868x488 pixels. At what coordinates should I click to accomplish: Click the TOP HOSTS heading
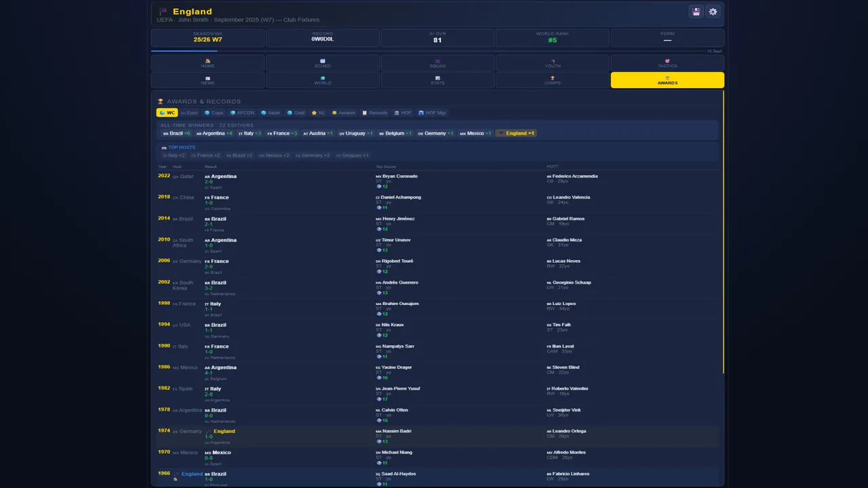pyautogui.click(x=182, y=147)
